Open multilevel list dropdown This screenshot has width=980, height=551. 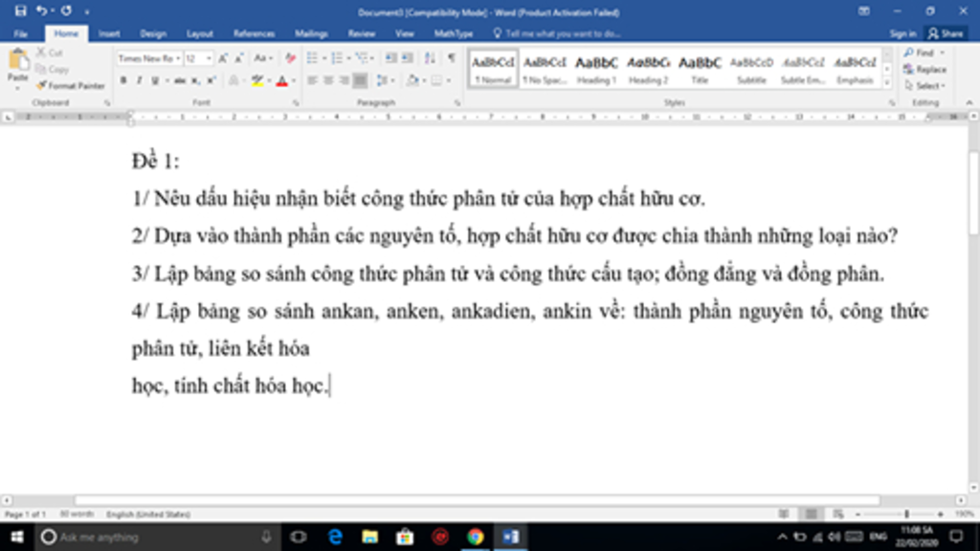(x=372, y=58)
